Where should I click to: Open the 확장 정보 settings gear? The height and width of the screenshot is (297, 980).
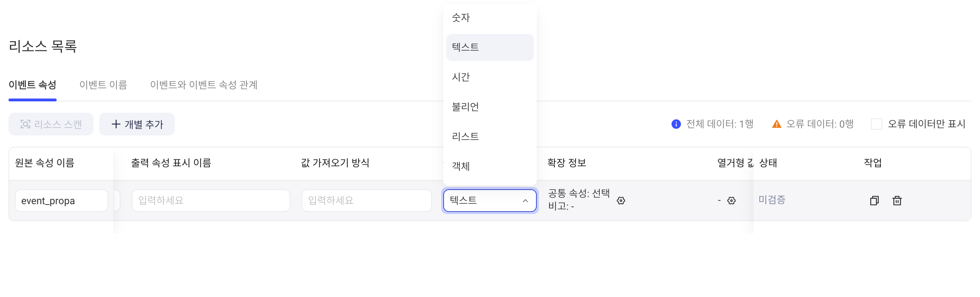(621, 201)
